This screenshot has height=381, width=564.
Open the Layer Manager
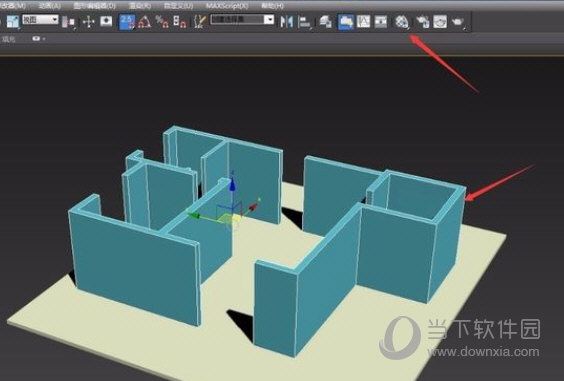click(326, 22)
